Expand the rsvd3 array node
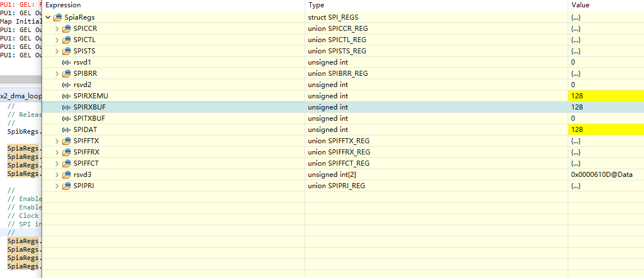This screenshot has height=278, width=644. pyautogui.click(x=57, y=175)
